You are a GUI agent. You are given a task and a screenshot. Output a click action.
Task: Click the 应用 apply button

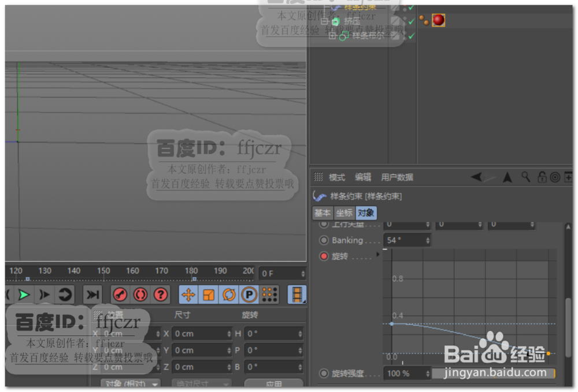(x=274, y=383)
